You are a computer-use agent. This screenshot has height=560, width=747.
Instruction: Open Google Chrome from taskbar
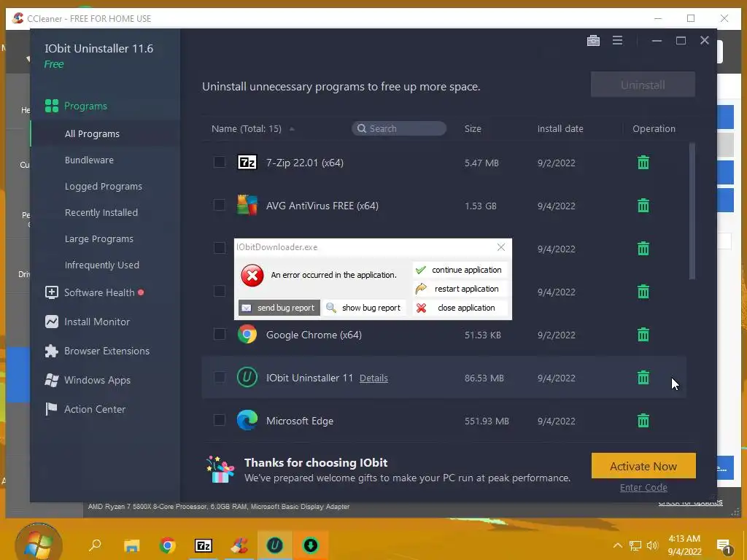(167, 545)
